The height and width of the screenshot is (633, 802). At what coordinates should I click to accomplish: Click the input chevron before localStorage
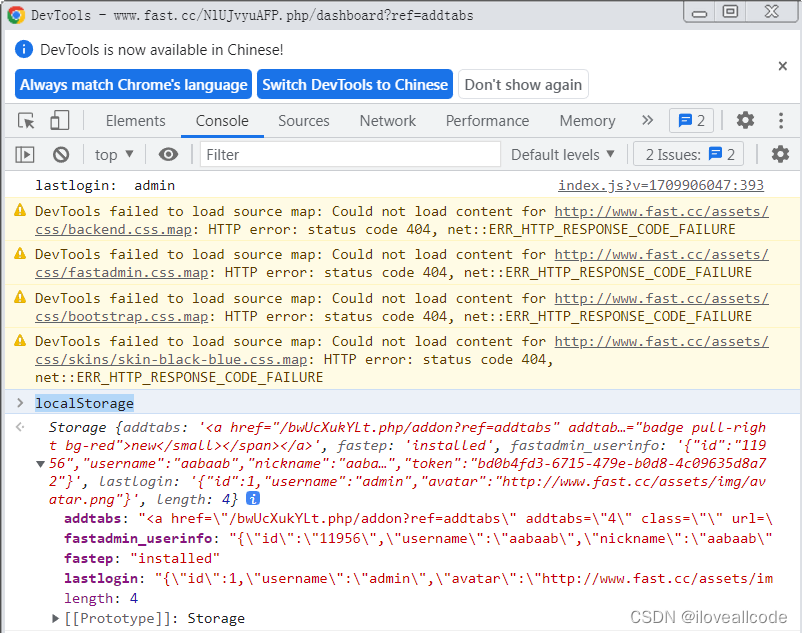20,403
